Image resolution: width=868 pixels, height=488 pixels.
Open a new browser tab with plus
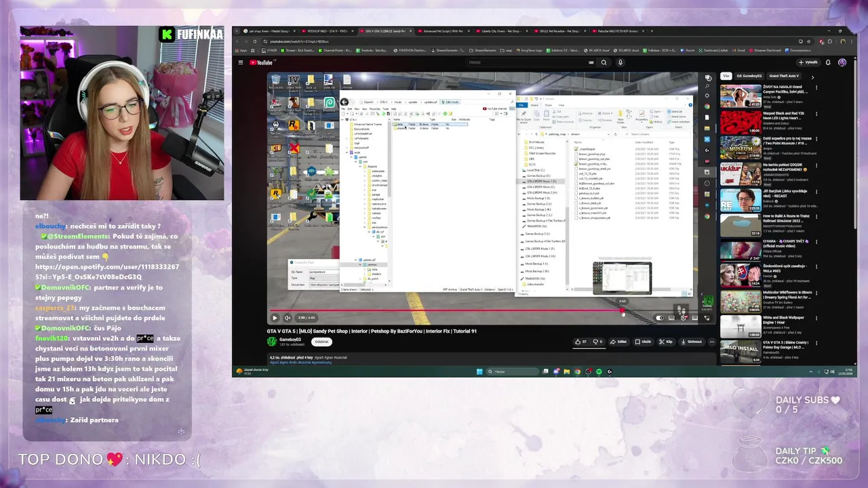coord(652,30)
